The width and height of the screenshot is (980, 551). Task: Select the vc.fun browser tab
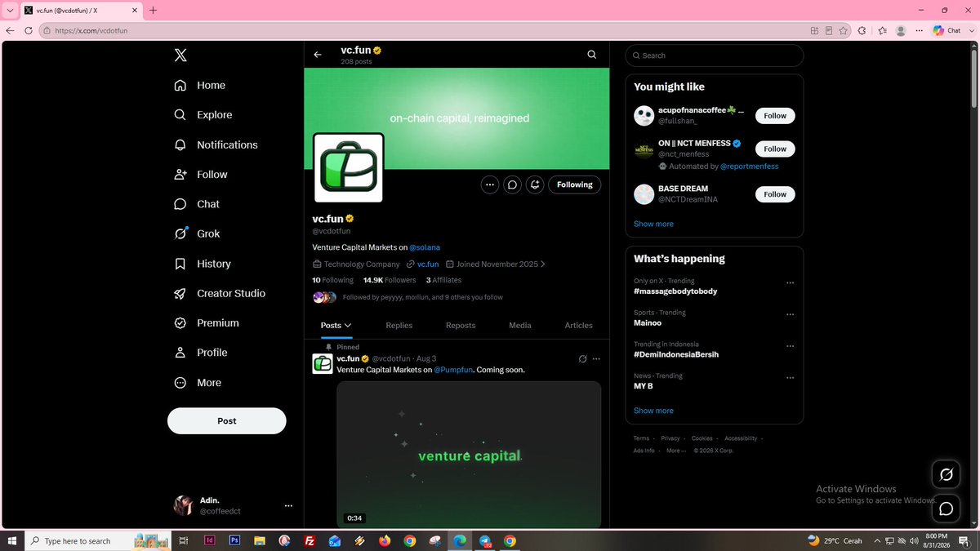pyautogui.click(x=80, y=11)
